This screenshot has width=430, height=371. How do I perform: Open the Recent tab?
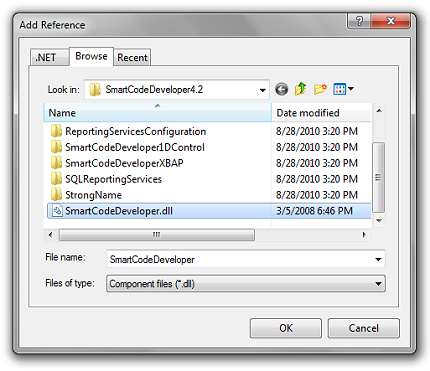(132, 57)
